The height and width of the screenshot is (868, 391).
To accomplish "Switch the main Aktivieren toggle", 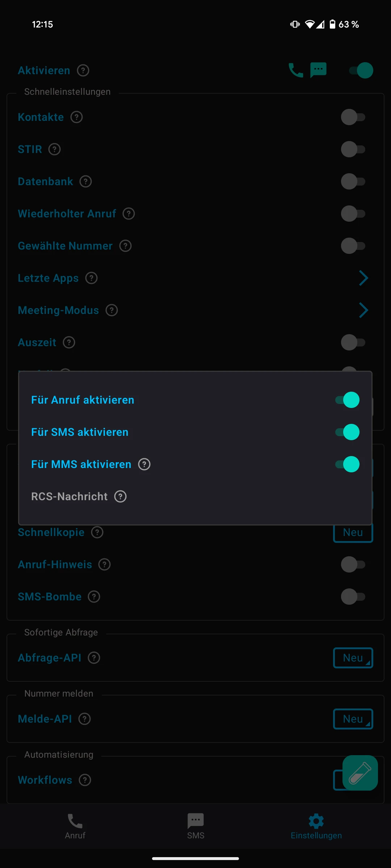I will [x=361, y=70].
